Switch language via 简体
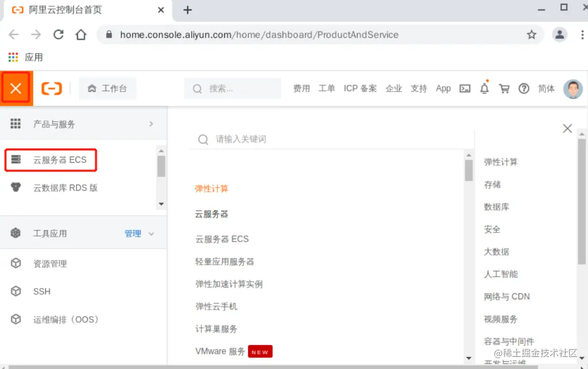Screen dimensions: 588x369 point(546,88)
